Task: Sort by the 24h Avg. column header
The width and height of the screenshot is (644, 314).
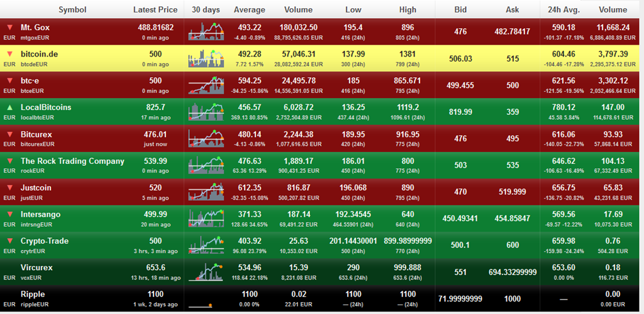Action: click(x=563, y=9)
